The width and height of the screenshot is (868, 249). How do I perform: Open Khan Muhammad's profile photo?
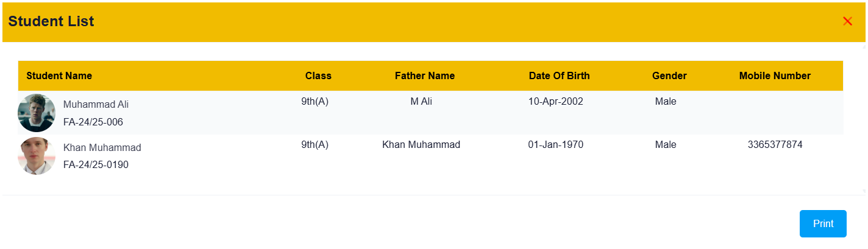37,156
